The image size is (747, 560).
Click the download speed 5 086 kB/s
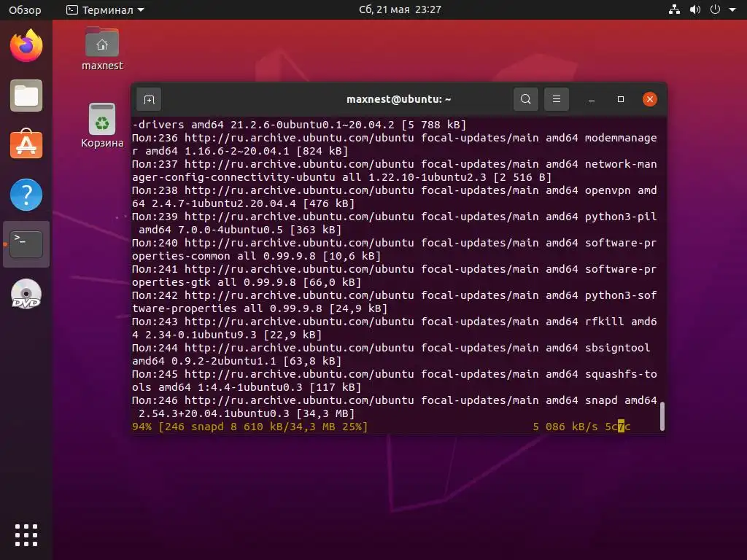[565, 427]
